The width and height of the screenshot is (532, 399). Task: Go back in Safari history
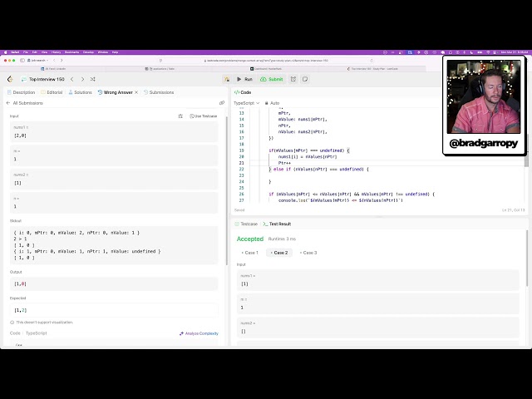[x=54, y=61]
